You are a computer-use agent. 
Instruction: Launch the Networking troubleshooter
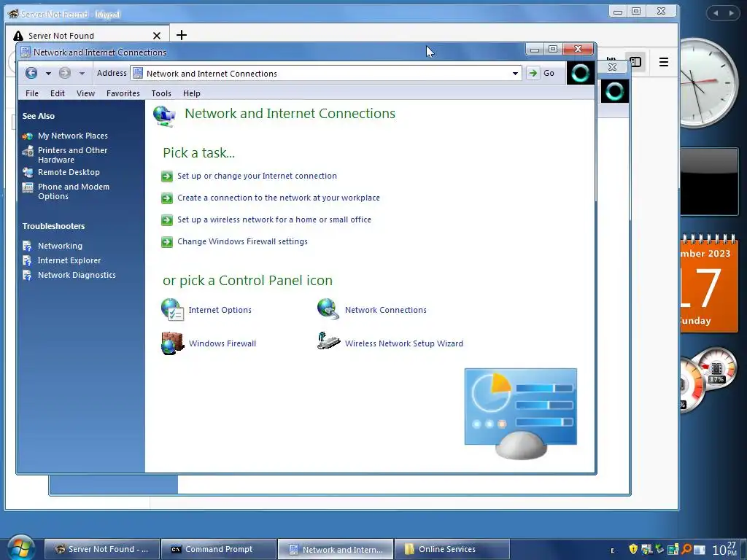(x=60, y=246)
